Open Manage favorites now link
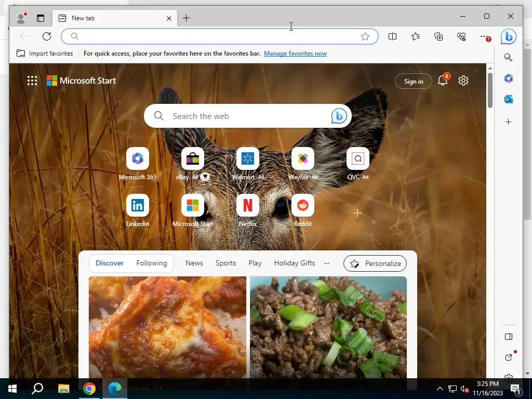The image size is (532, 399). pyautogui.click(x=295, y=54)
